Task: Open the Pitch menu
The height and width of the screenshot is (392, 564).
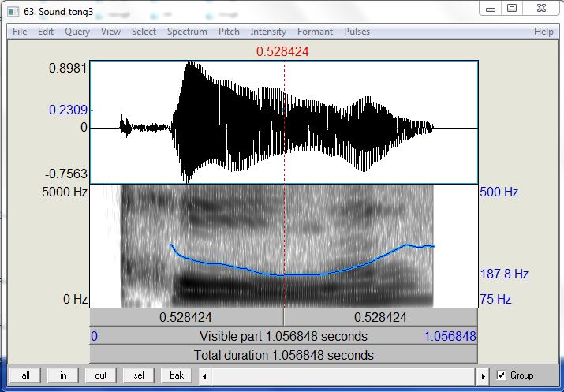Action: point(229,32)
